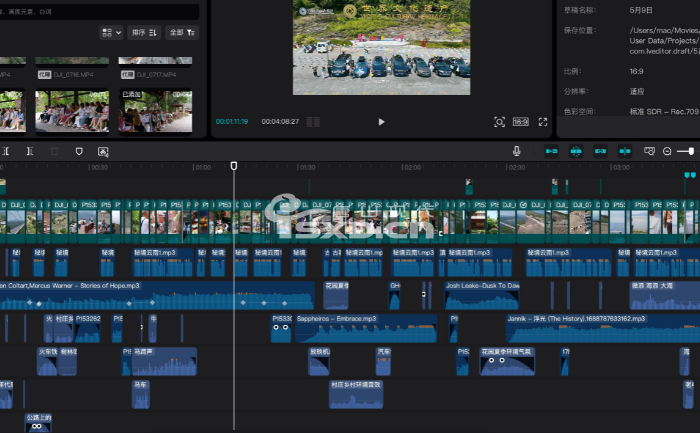
Task: Select the Stories of Hope.mp3 audio clip
Action: click(x=157, y=296)
